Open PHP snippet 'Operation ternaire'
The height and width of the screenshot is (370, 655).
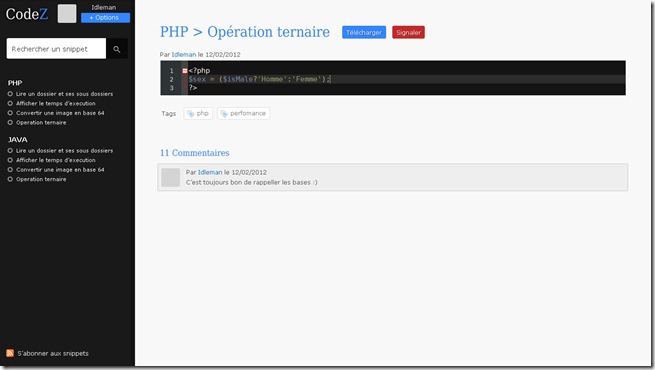pyautogui.click(x=41, y=123)
